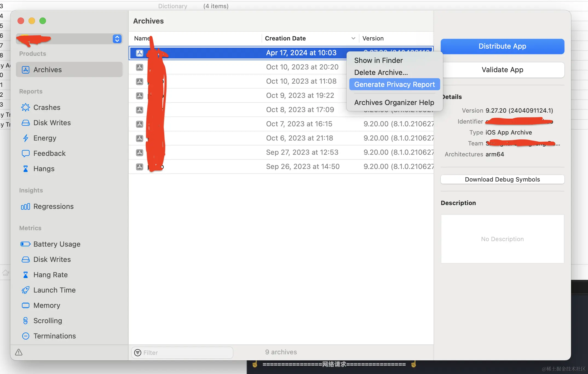Select Generate Privacy Report menu item
588x374 pixels.
[x=394, y=84]
